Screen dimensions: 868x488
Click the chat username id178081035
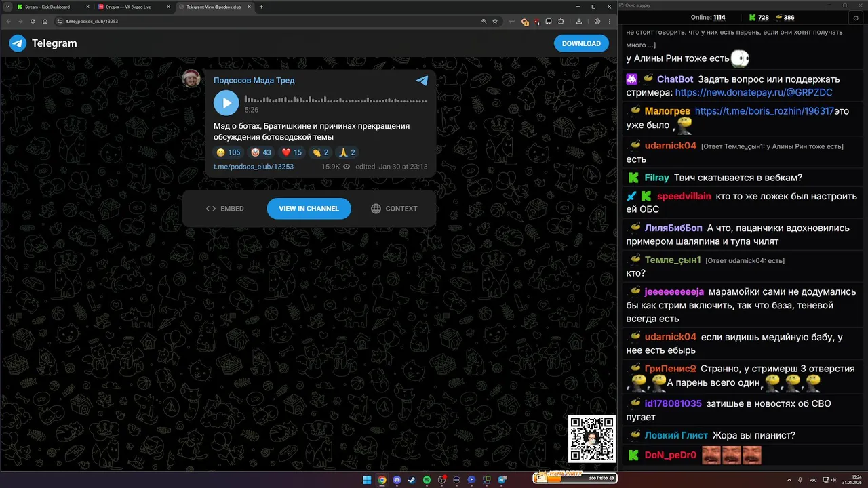[673, 403]
